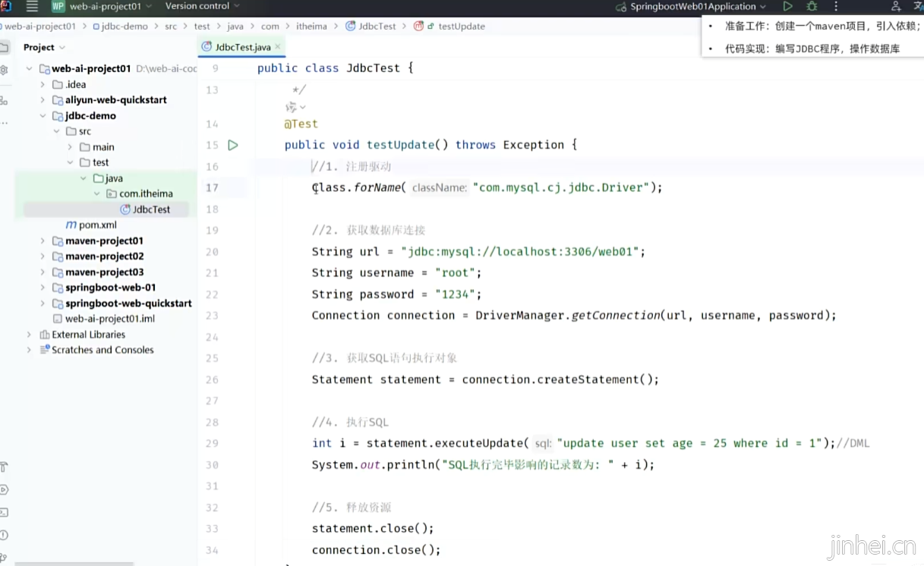Close the JdbcTest.java editor tab

point(278,46)
